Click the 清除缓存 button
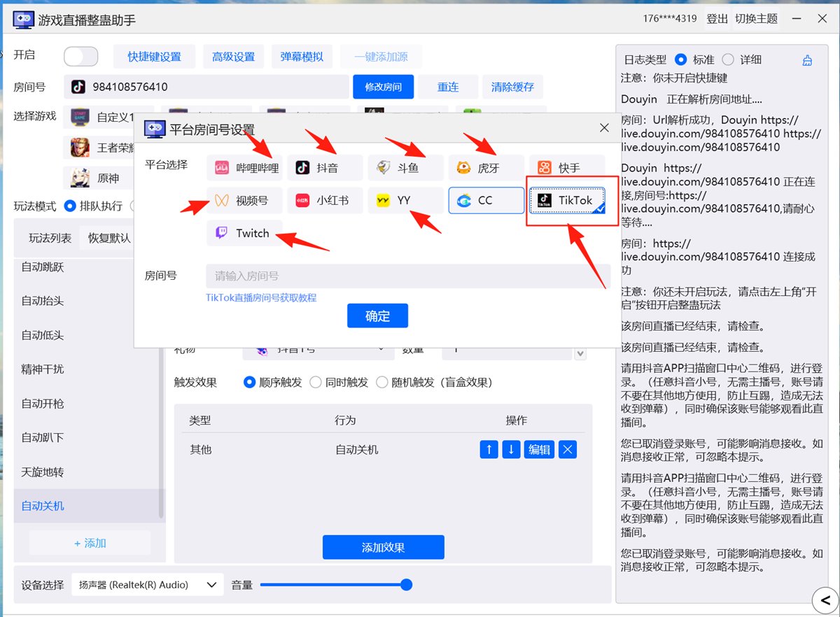Viewport: 840px width, 617px height. [x=512, y=87]
